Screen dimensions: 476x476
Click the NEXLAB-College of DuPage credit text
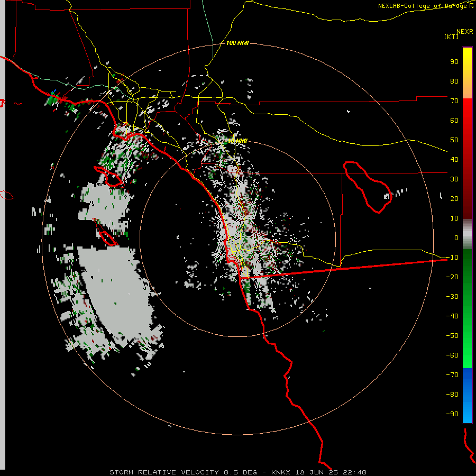[x=426, y=6]
